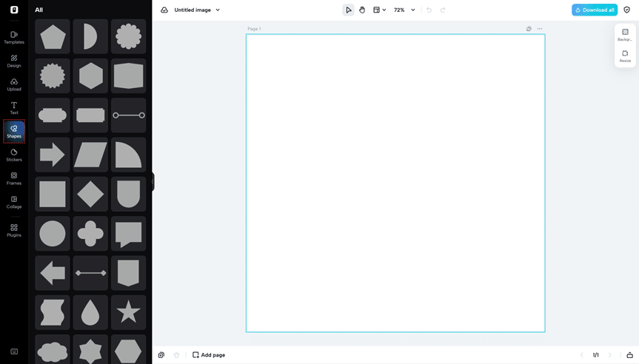Click the page thumbnails tray icon bottom right

coord(629,355)
